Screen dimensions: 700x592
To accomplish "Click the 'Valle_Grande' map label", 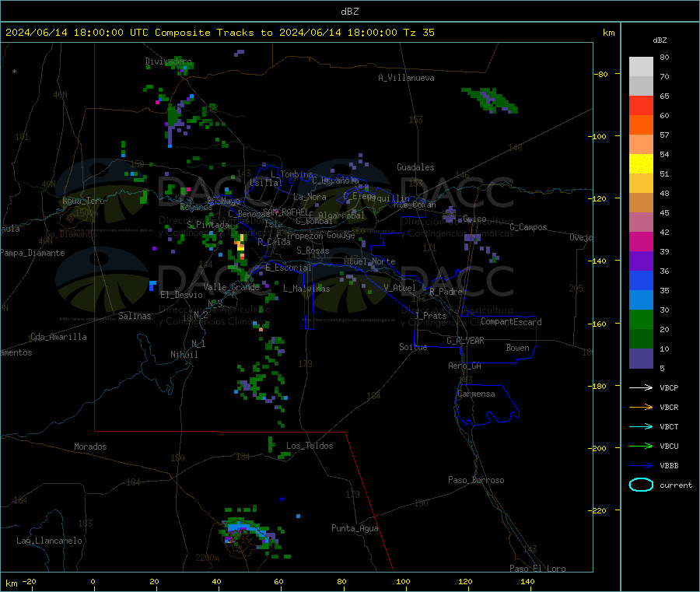I will [x=231, y=287].
